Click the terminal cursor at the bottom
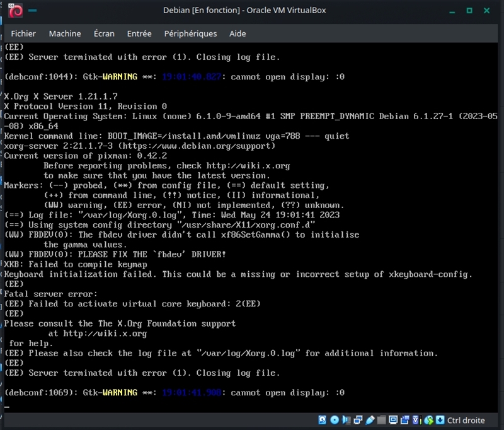The image size is (504, 430). pos(7,407)
